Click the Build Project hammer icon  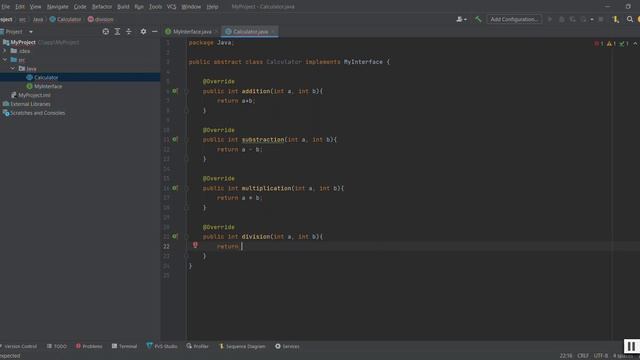478,19
